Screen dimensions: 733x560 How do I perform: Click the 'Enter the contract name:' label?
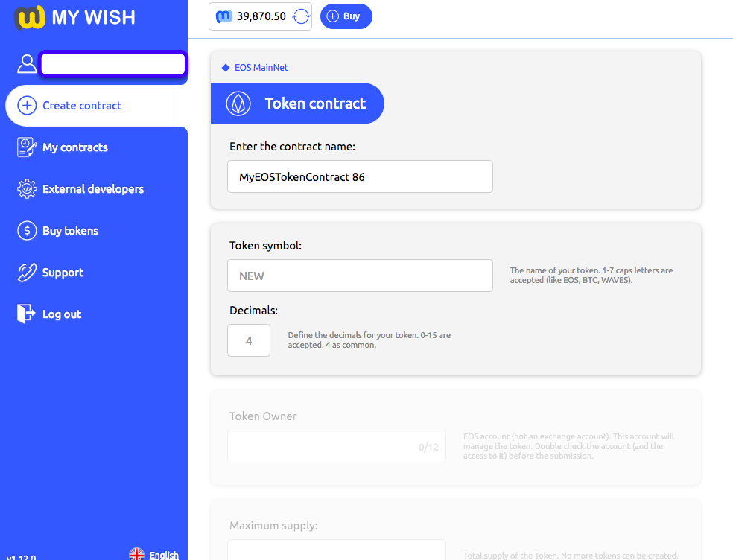pos(292,147)
